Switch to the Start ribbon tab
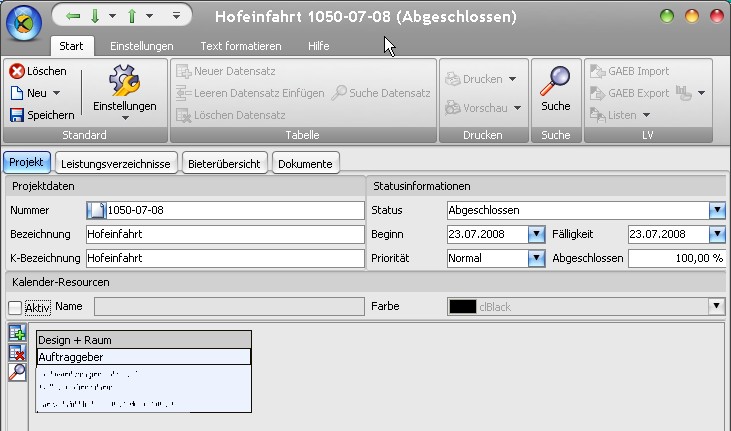Screen dimensions: 731x431 [x=71, y=46]
